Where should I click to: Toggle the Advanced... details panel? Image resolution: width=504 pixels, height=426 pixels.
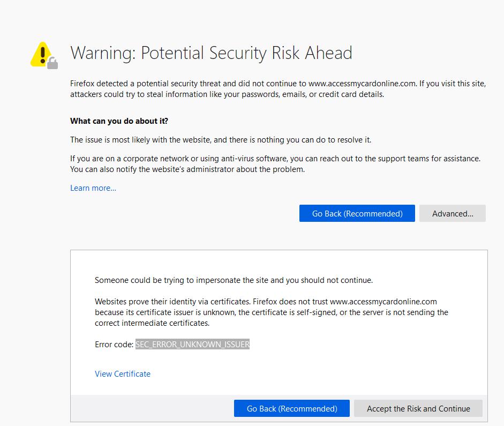point(452,213)
